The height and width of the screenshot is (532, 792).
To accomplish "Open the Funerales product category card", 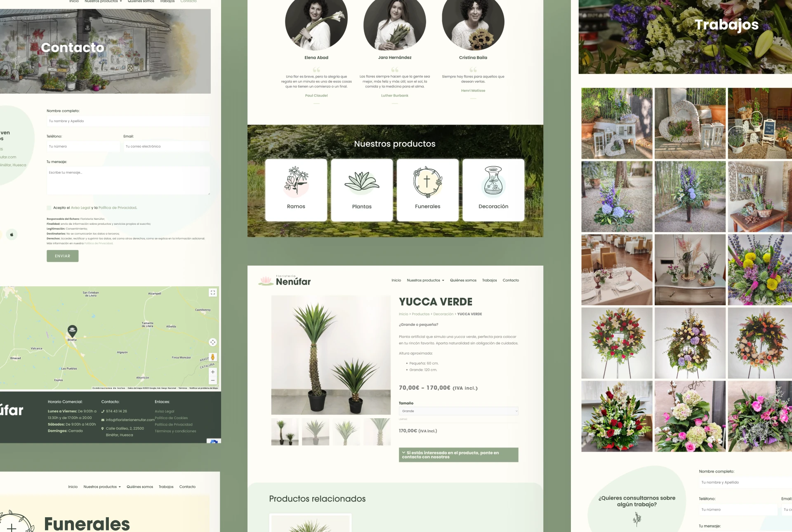I will point(427,190).
